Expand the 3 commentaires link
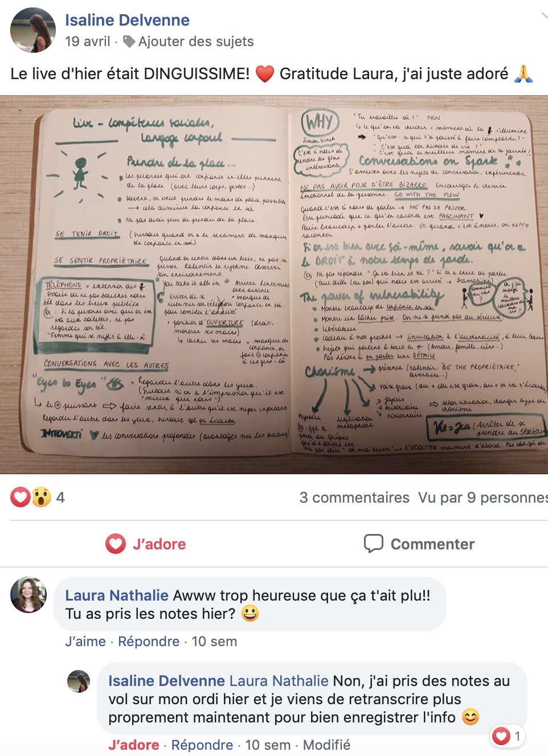Viewport: 548px width, 756px height. pyautogui.click(x=354, y=498)
